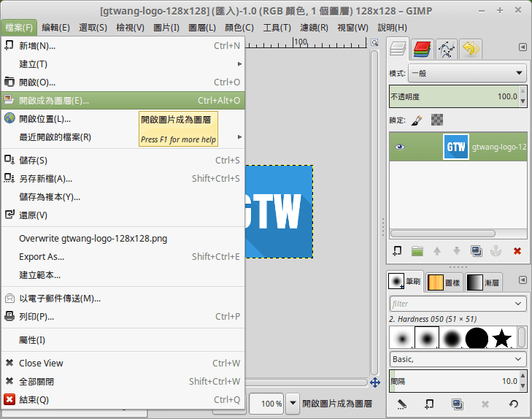Click the edit brush pencil icon

[x=401, y=404]
